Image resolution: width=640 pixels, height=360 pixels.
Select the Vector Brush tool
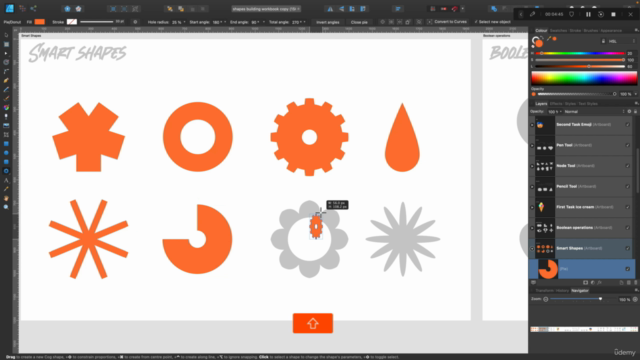point(6,98)
